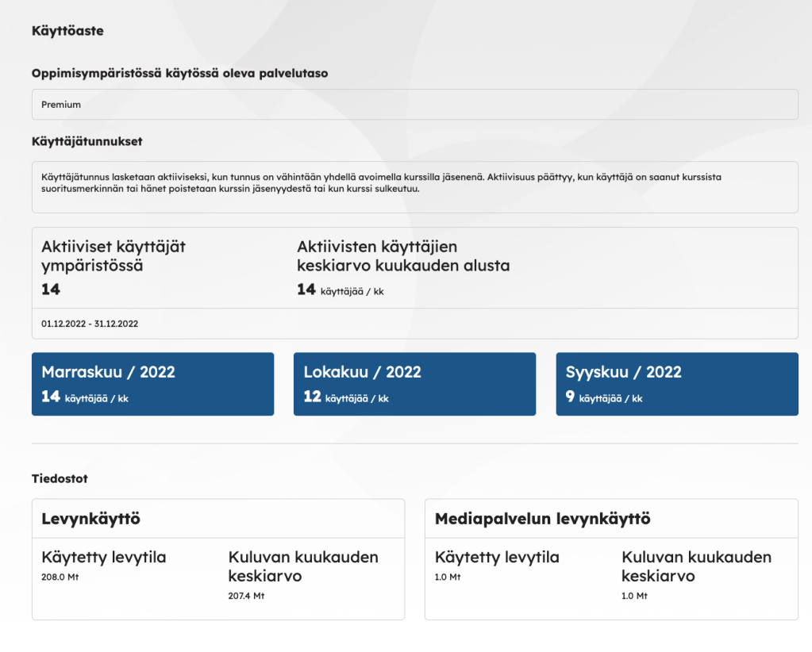812x652 pixels.
Task: Click Käytetty levytila in Mediapalvelun levynkäyttö panel
Action: click(x=497, y=558)
